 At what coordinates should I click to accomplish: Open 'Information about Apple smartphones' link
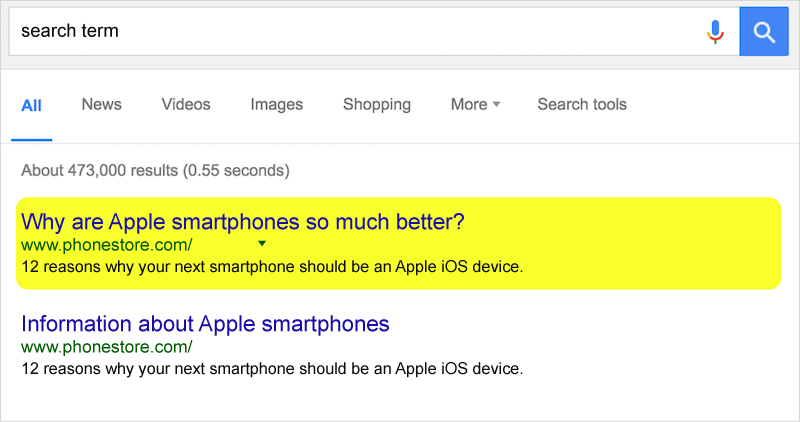click(205, 324)
